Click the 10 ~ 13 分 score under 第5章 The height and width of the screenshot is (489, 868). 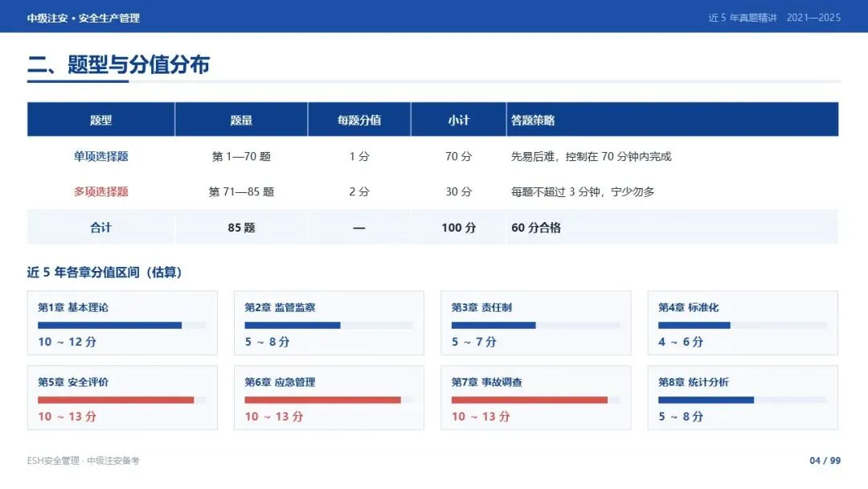67,417
